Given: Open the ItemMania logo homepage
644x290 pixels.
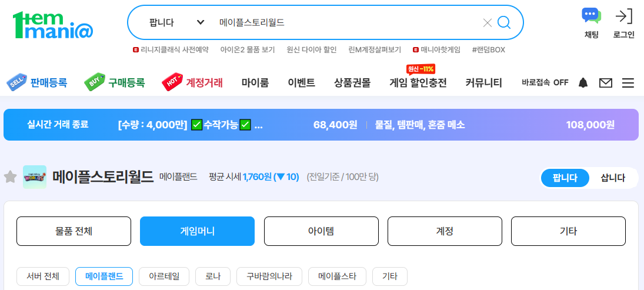Looking at the screenshot, I should [x=53, y=25].
